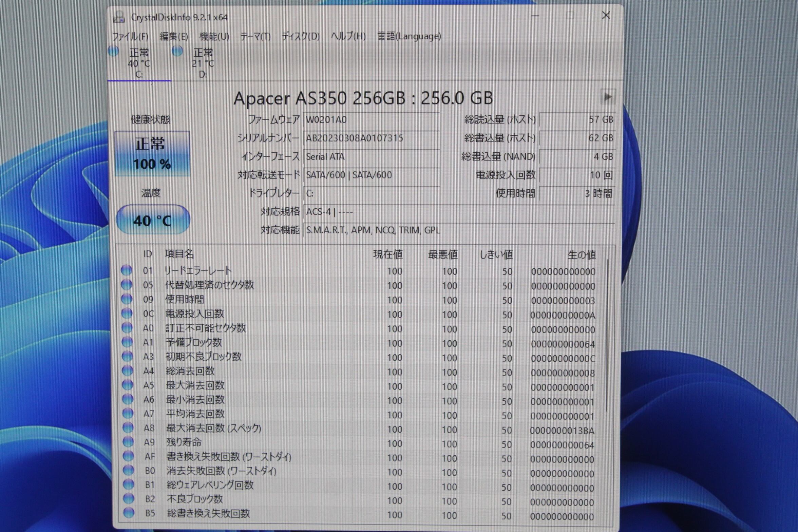Viewport: 798px width, 532px height.
Task: Click the Apacer AS350 256GB model title
Action: [363, 98]
